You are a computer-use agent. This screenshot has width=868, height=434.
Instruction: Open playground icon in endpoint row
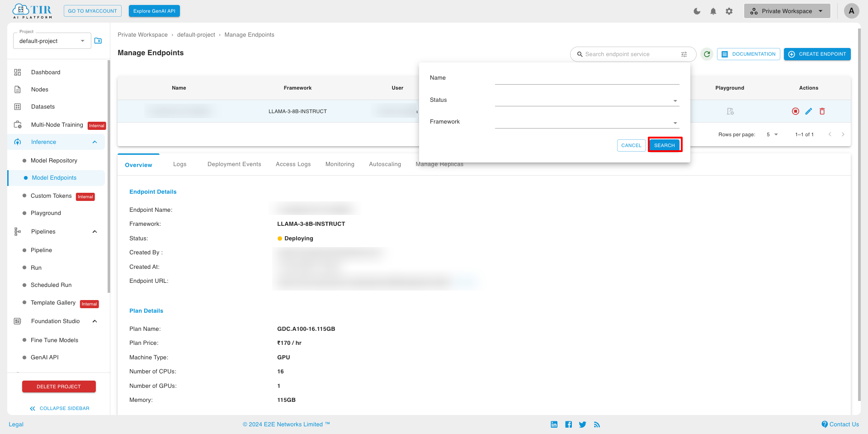click(730, 111)
